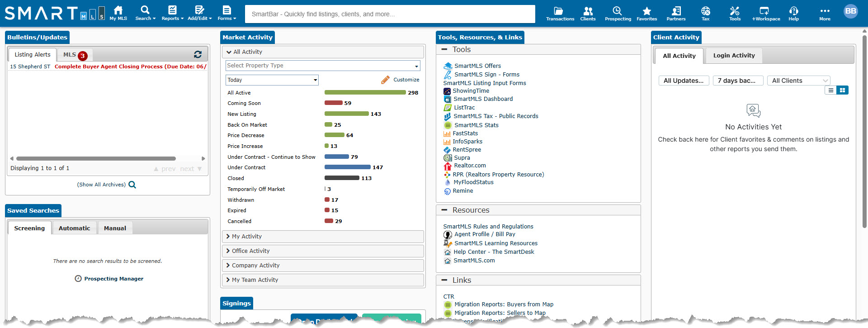Image resolution: width=868 pixels, height=328 pixels.
Task: Open the Today date range dropdown
Action: tap(272, 80)
